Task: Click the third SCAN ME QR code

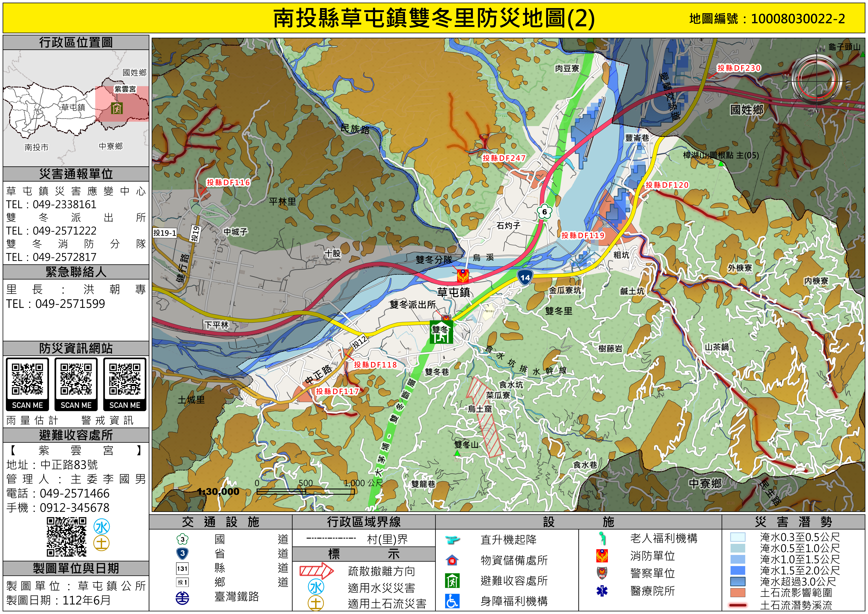Action: [x=125, y=379]
